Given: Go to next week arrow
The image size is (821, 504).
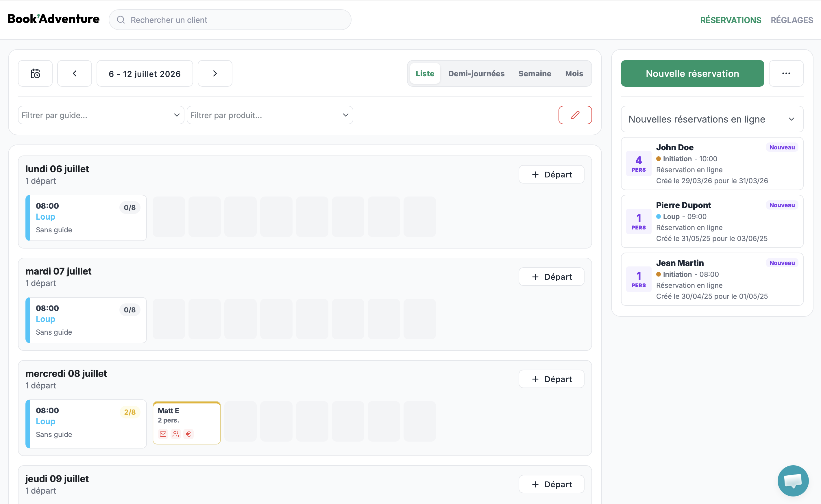Looking at the screenshot, I should 215,73.
